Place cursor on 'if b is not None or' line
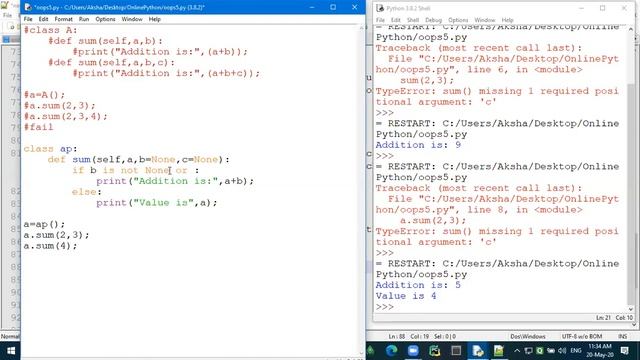The width and height of the screenshot is (640, 360). point(136,170)
